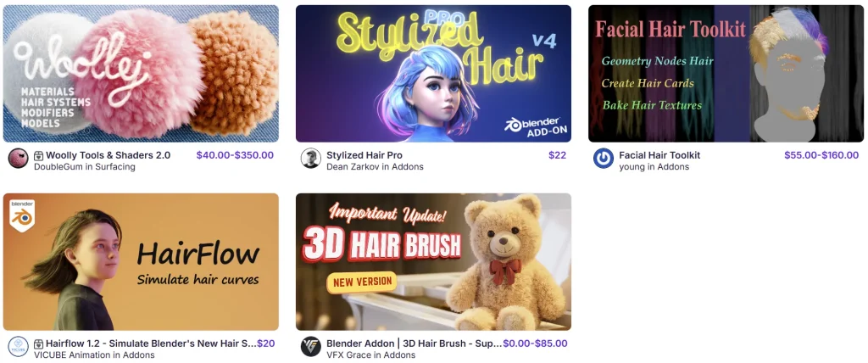Click the VICUBE Animation round logo avatar

point(19,347)
